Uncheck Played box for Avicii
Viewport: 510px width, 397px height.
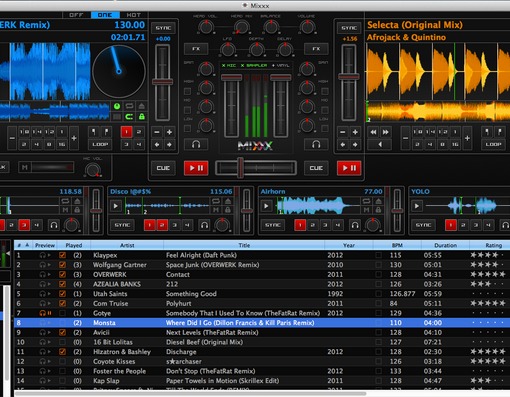click(x=62, y=333)
